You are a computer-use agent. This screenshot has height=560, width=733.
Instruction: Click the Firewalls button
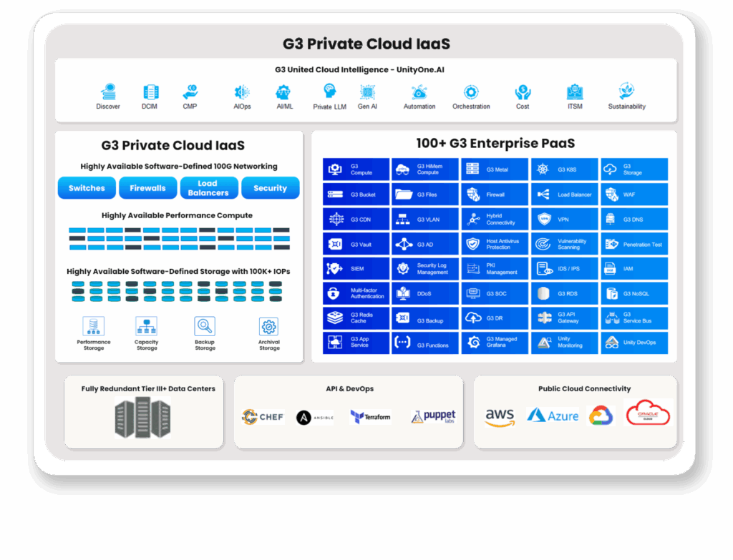click(147, 188)
